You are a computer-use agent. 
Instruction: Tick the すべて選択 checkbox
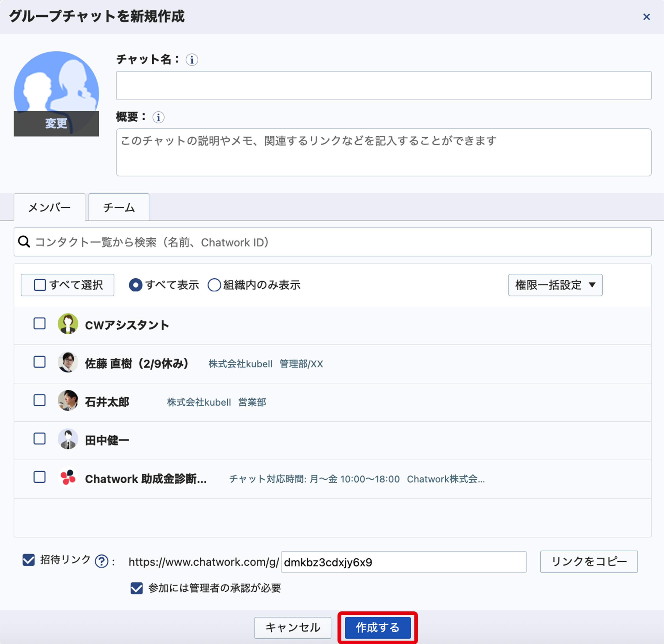point(40,285)
